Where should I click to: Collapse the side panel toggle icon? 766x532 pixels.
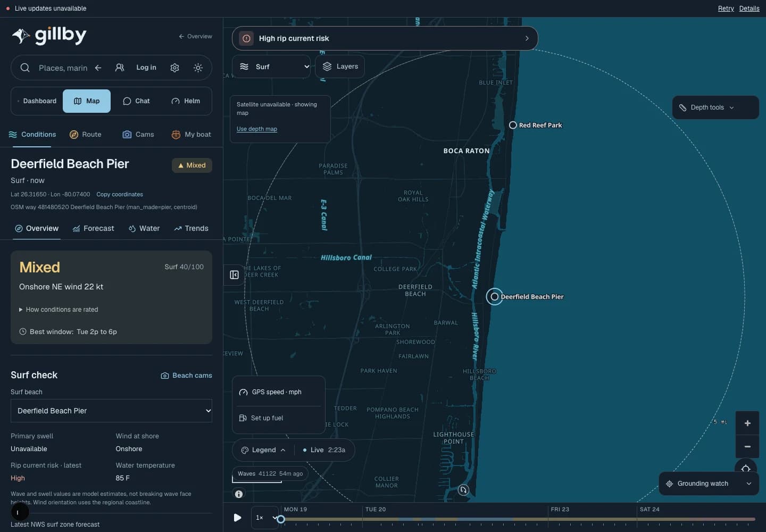tap(234, 275)
